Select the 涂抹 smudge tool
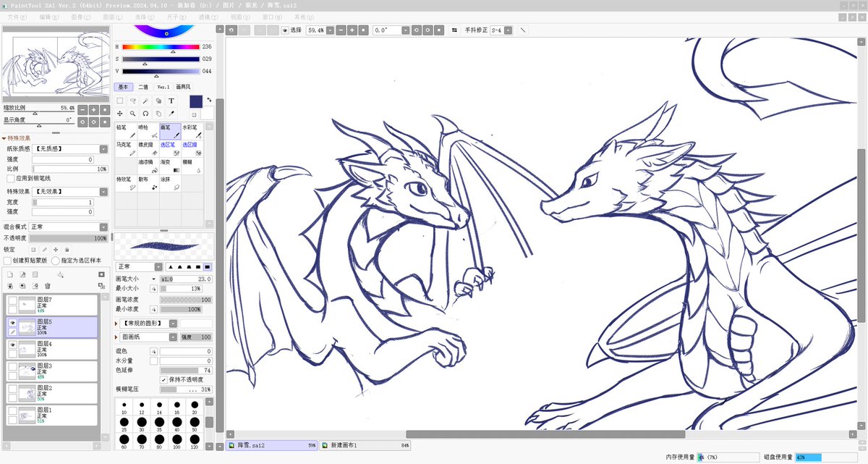This screenshot has width=868, height=464. pyautogui.click(x=169, y=183)
